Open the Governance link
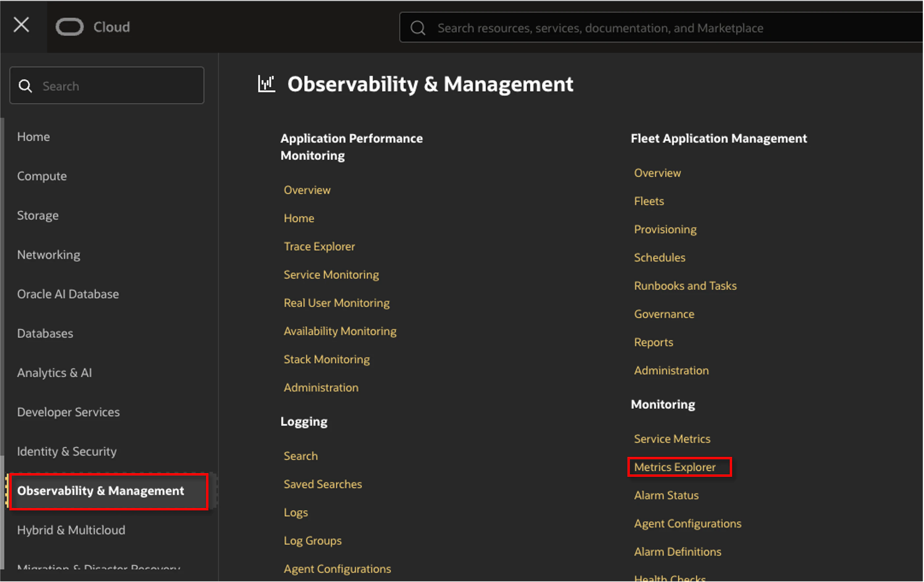924x582 pixels. tap(664, 314)
